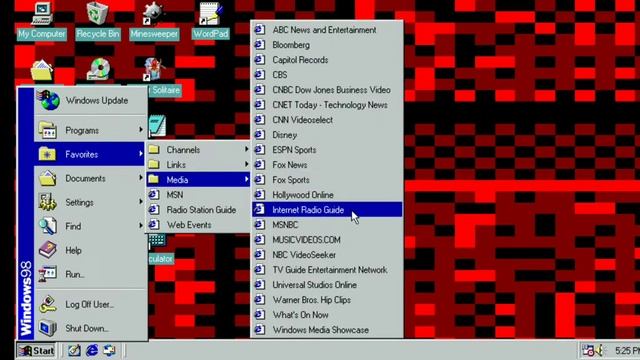
Task: Launch the Minesweeper desktop shortcut
Action: click(x=154, y=20)
